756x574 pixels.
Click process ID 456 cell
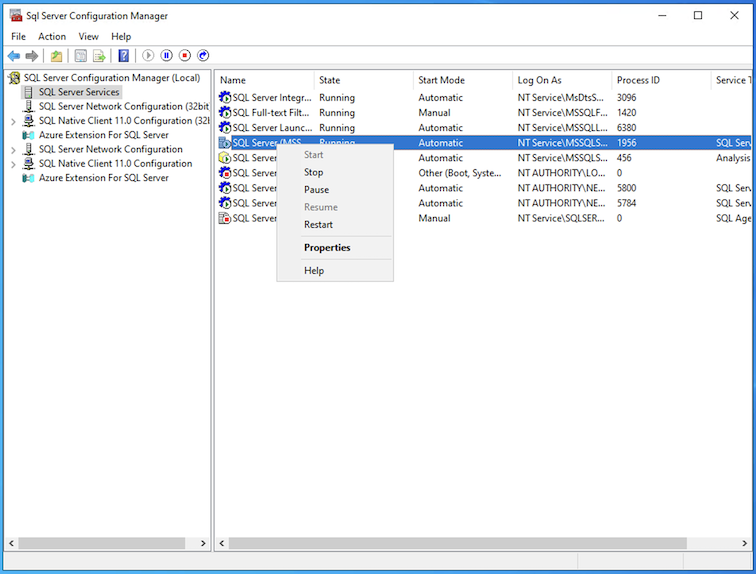624,158
